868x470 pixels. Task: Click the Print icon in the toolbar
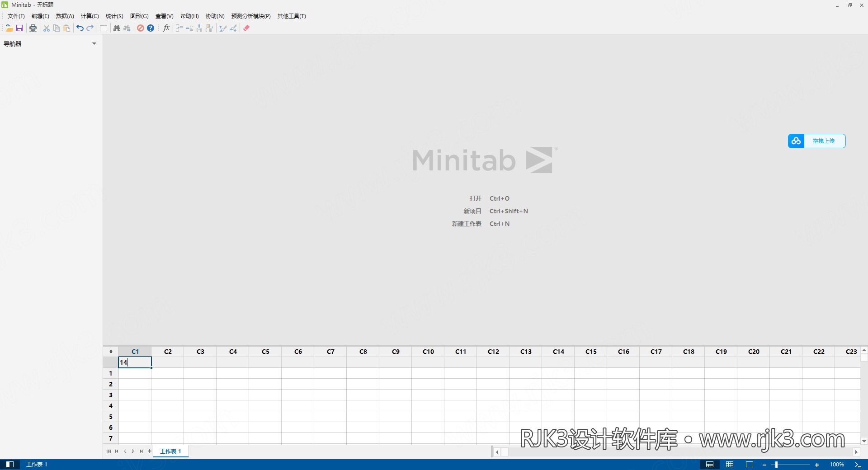point(33,28)
